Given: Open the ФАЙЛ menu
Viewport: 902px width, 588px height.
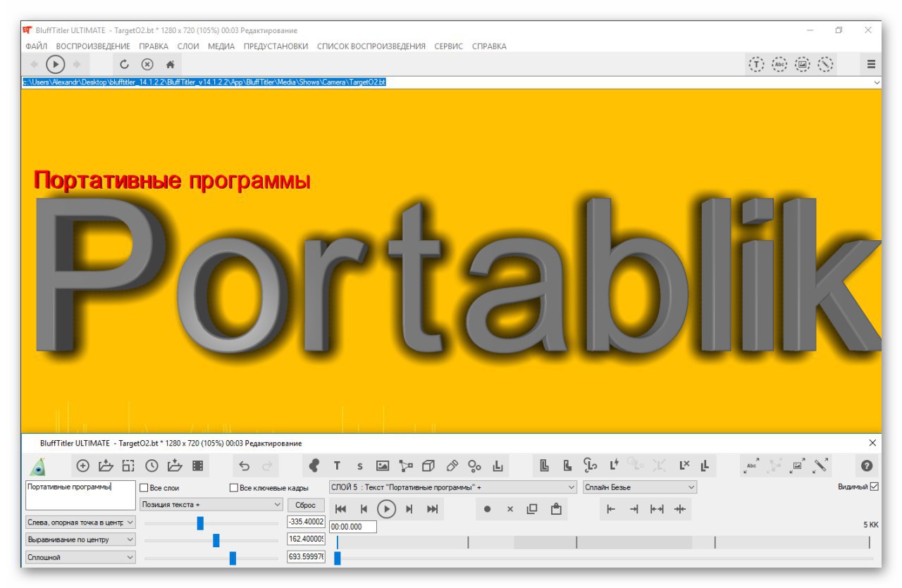Looking at the screenshot, I should pos(37,46).
